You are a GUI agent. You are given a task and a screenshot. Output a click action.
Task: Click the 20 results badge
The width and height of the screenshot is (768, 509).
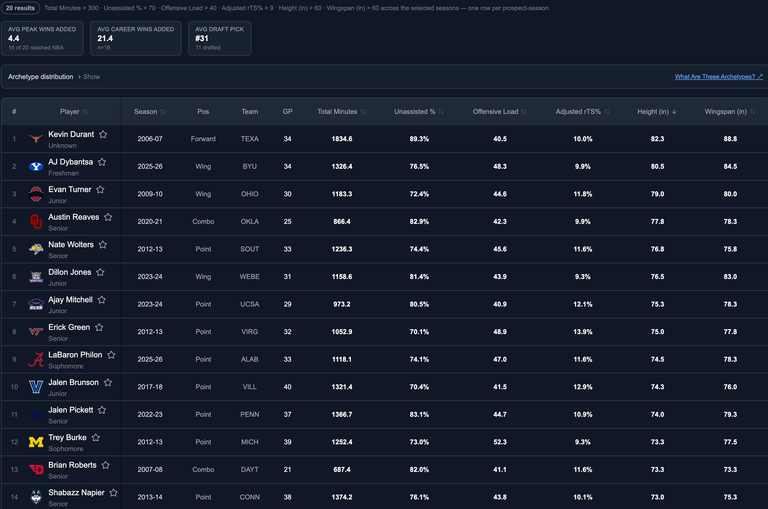point(21,8)
